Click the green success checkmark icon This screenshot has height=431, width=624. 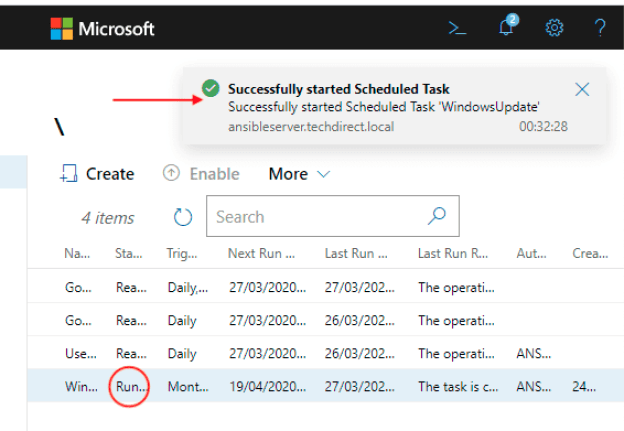pos(210,89)
